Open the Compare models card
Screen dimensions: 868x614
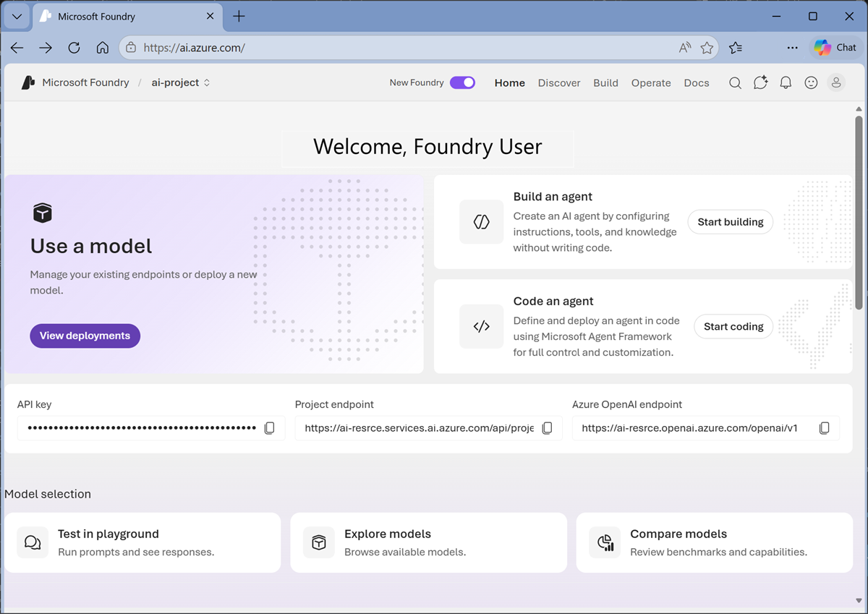click(715, 542)
